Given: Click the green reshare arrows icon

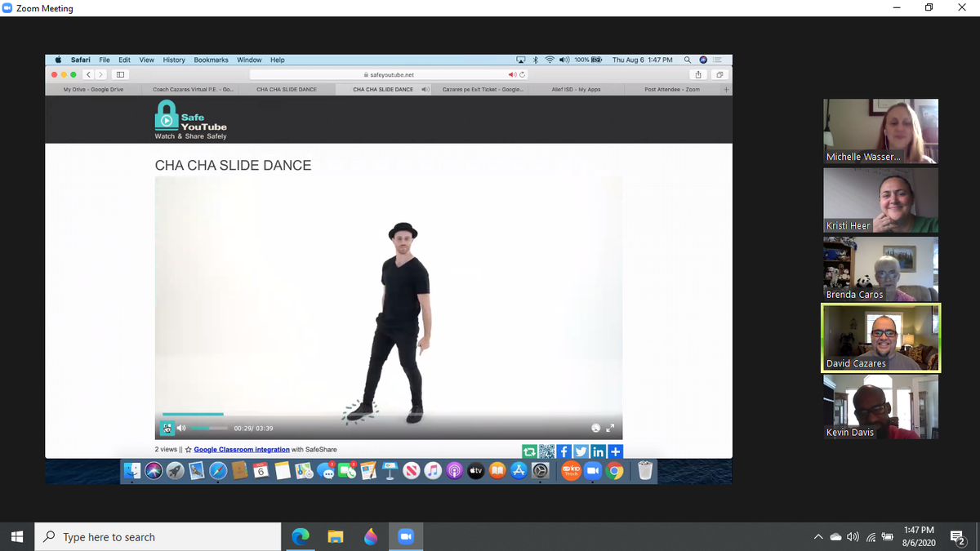Looking at the screenshot, I should (x=530, y=451).
